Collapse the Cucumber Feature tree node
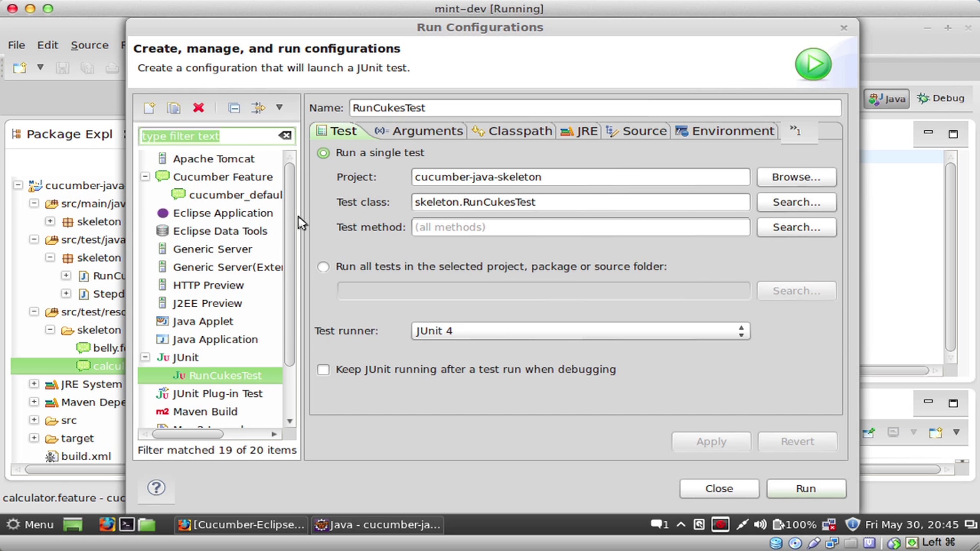 pyautogui.click(x=145, y=176)
